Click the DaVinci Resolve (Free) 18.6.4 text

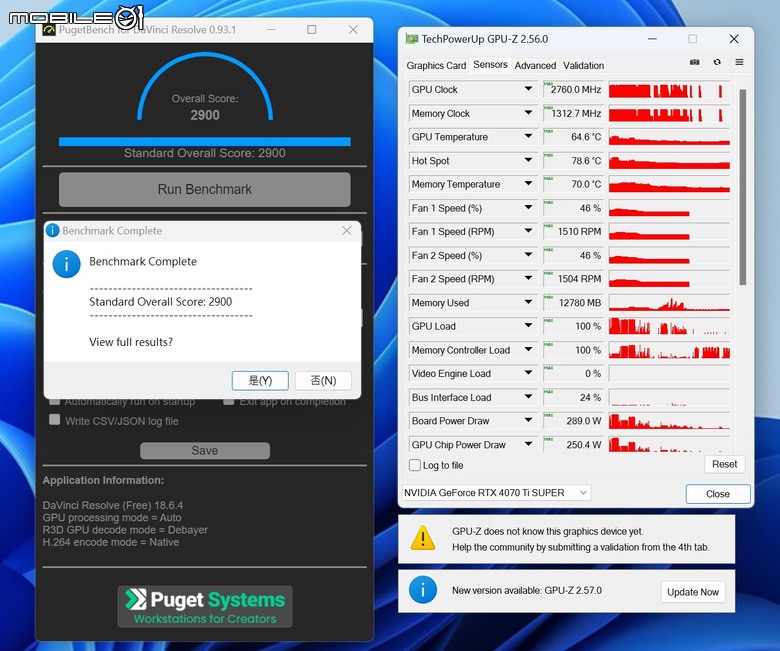coord(113,505)
